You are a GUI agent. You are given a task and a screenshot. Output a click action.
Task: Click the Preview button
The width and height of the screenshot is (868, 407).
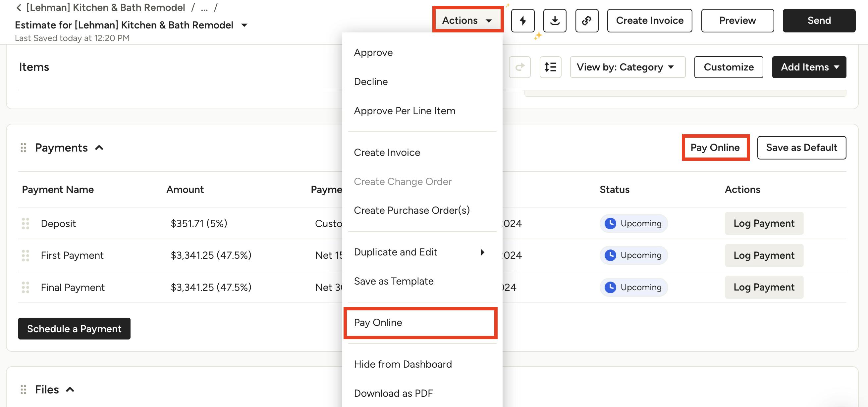point(737,21)
